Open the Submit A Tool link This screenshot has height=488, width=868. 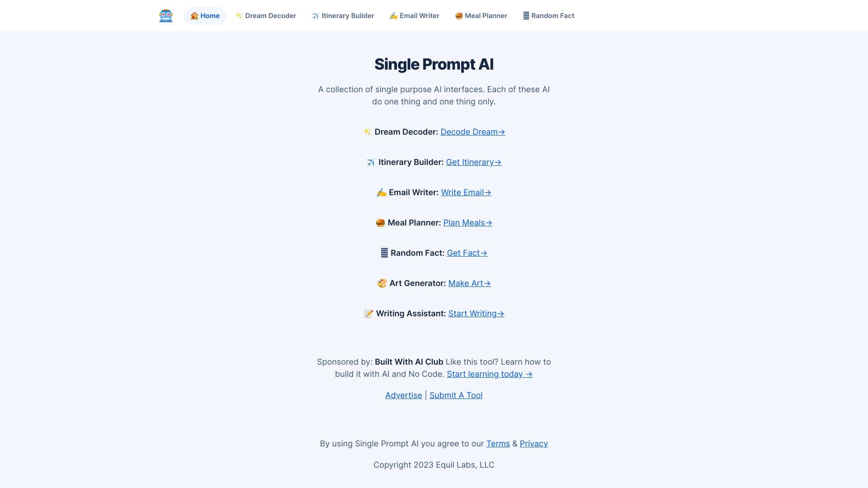click(x=456, y=395)
